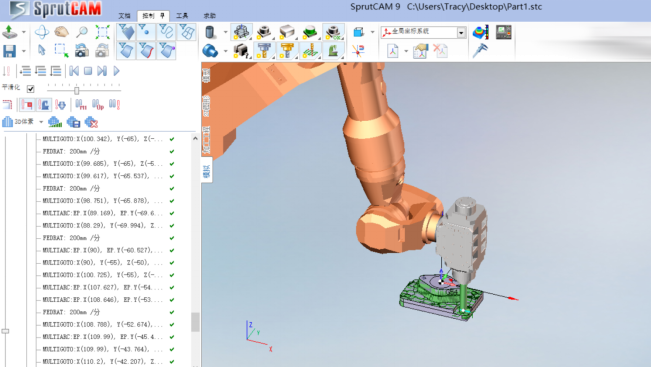Toggle the red-edged surface filter
Viewport: 652px width, 367px height.
pyautogui.click(x=146, y=51)
